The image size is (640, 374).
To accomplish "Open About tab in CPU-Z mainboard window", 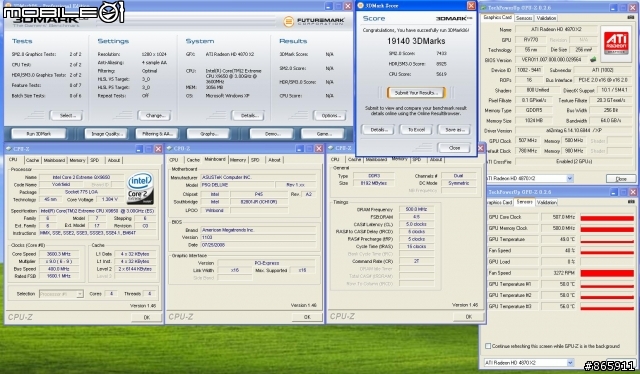I will [x=274, y=160].
